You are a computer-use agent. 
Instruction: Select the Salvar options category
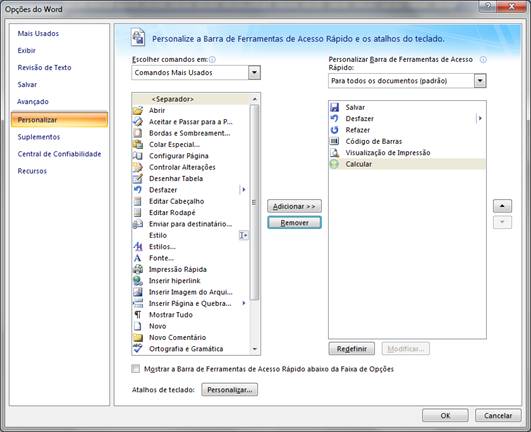(27, 84)
